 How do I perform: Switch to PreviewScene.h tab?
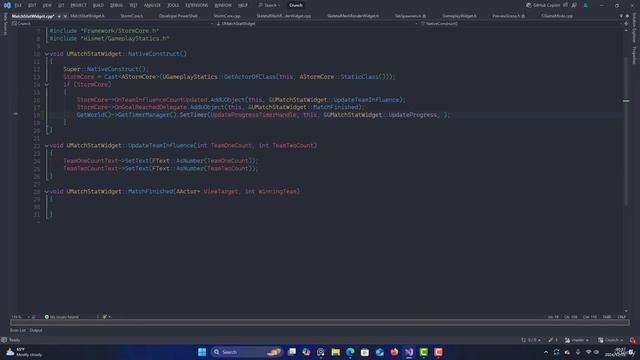coord(509,16)
